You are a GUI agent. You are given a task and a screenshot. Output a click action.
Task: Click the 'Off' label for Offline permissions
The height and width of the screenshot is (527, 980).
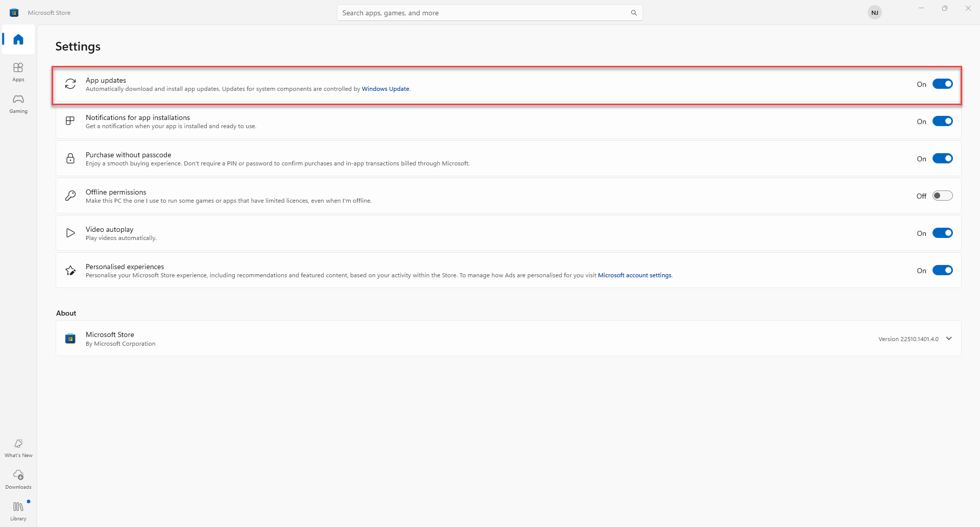[x=921, y=196]
